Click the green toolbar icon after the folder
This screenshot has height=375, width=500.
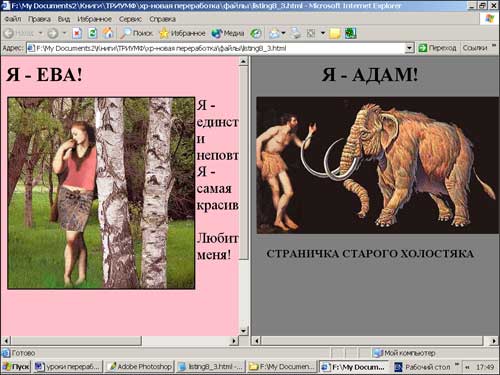pos(350,33)
